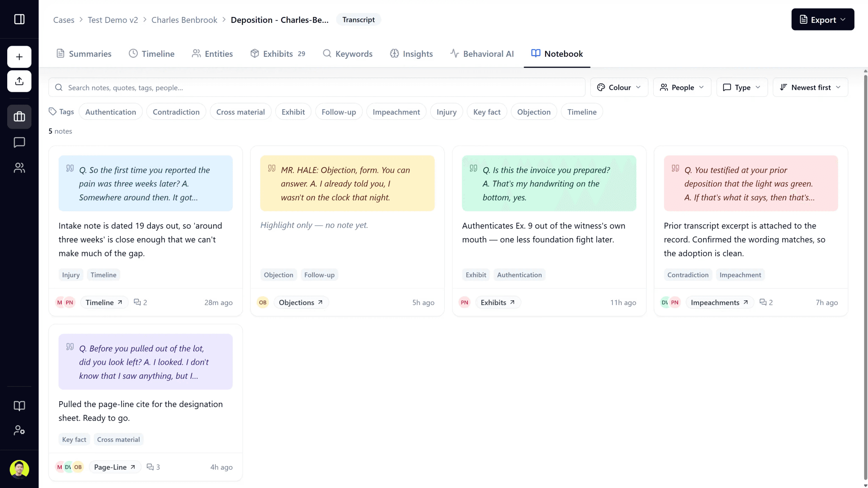This screenshot has width=868, height=488.
Task: Click the user avatar photo
Action: click(x=19, y=469)
